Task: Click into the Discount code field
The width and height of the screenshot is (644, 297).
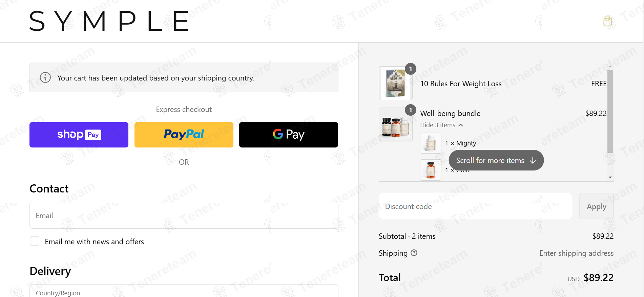Action: pos(475,206)
